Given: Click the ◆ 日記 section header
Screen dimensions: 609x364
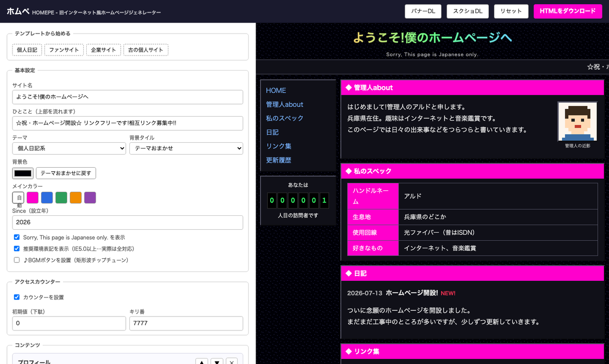Looking at the screenshot, I should point(472,274).
